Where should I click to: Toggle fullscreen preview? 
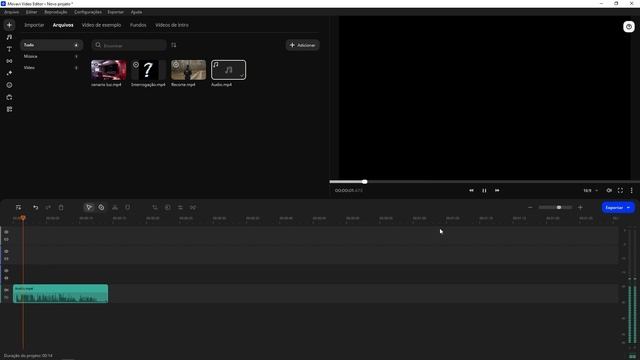(620, 190)
